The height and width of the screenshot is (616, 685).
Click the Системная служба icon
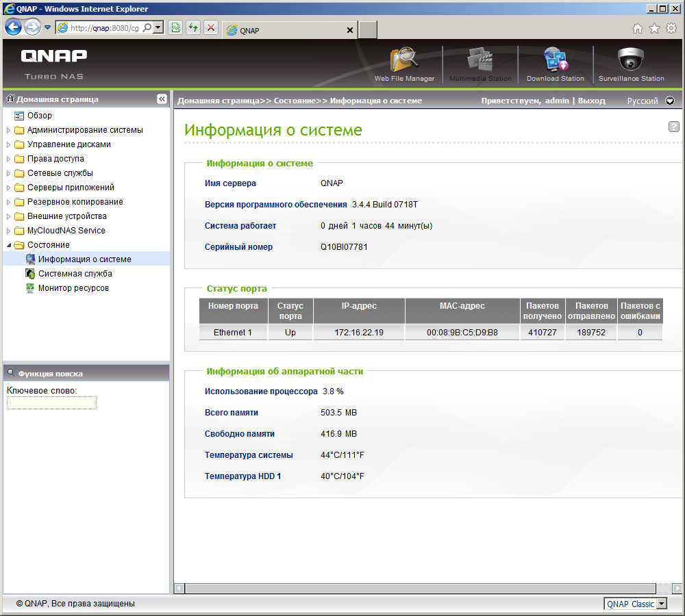pos(30,274)
